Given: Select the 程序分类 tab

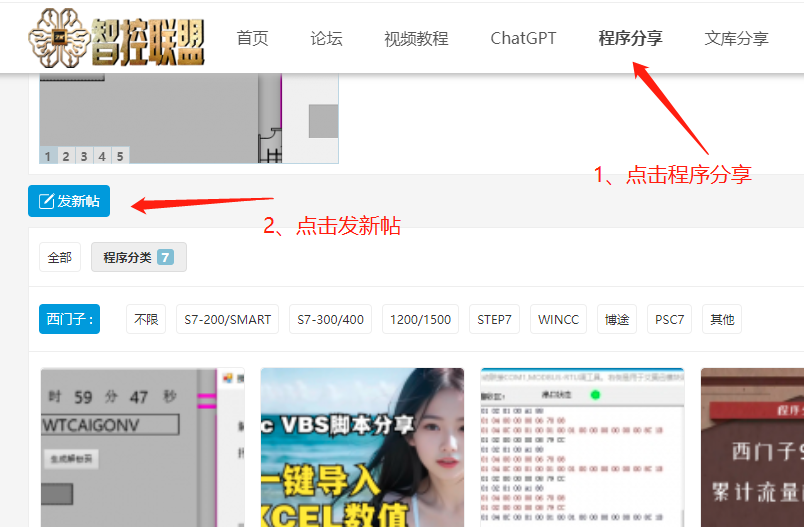Looking at the screenshot, I should point(138,257).
